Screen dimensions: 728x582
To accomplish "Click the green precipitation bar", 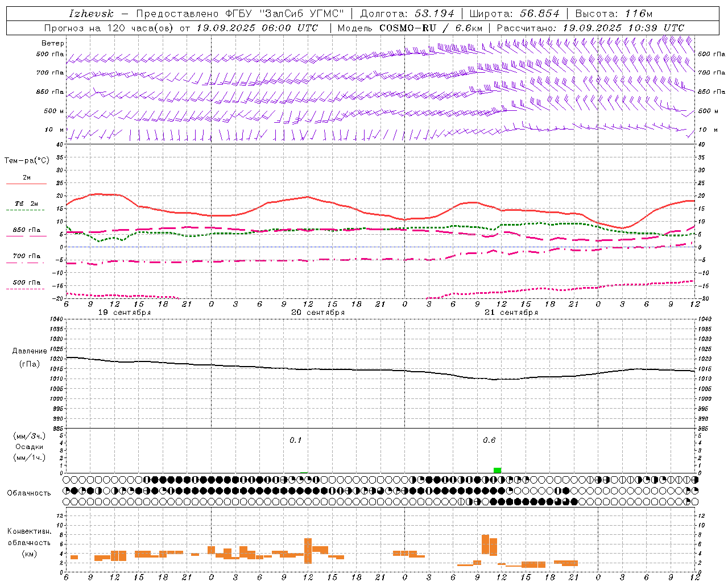I will [498, 470].
